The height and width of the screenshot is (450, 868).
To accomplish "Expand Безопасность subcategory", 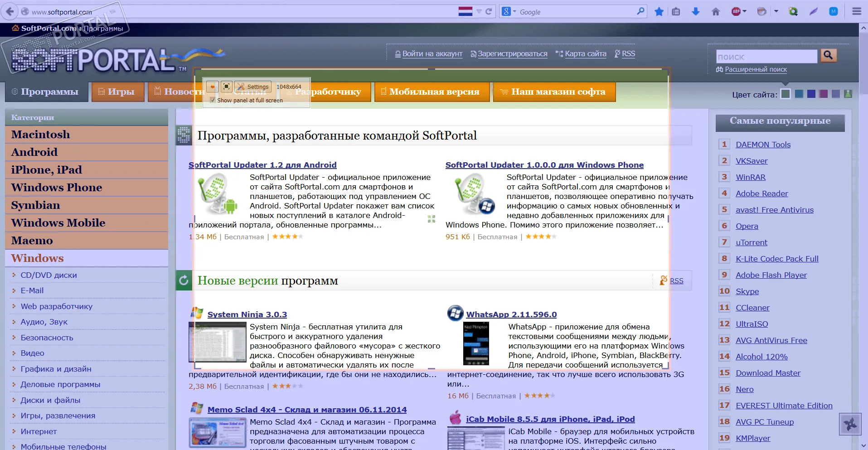I will [x=47, y=338].
